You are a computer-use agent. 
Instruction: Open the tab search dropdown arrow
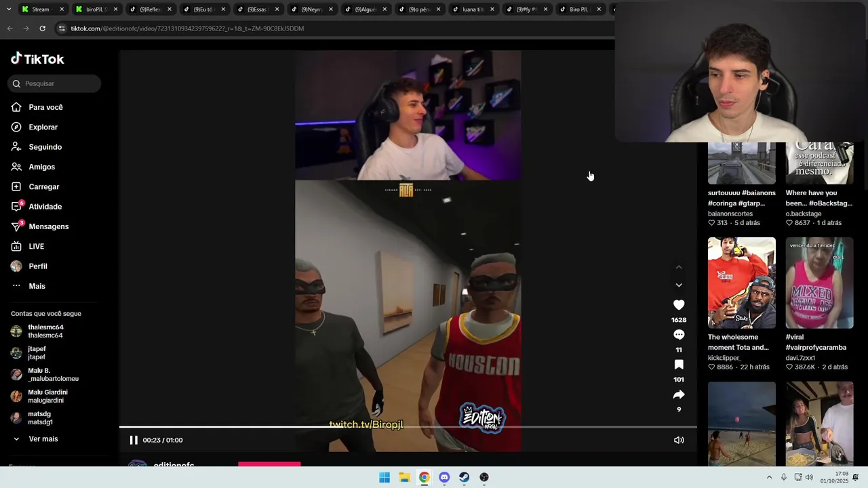9,9
